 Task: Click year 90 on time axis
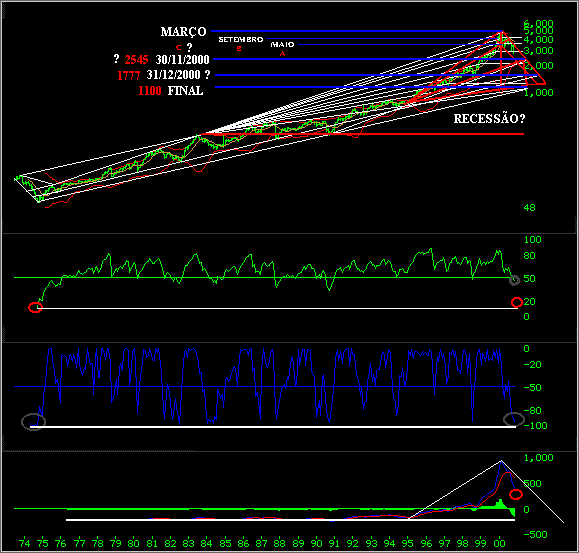[x=316, y=543]
